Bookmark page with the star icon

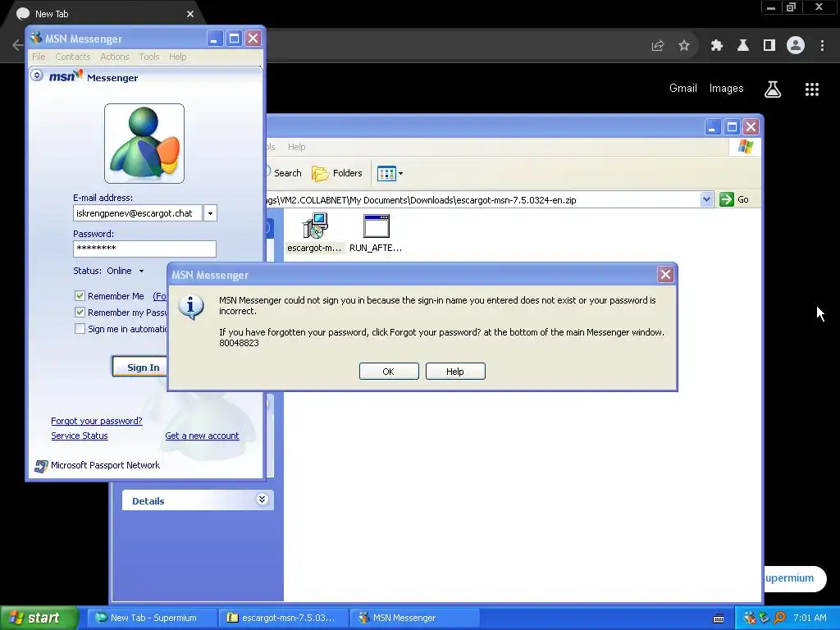click(x=684, y=46)
